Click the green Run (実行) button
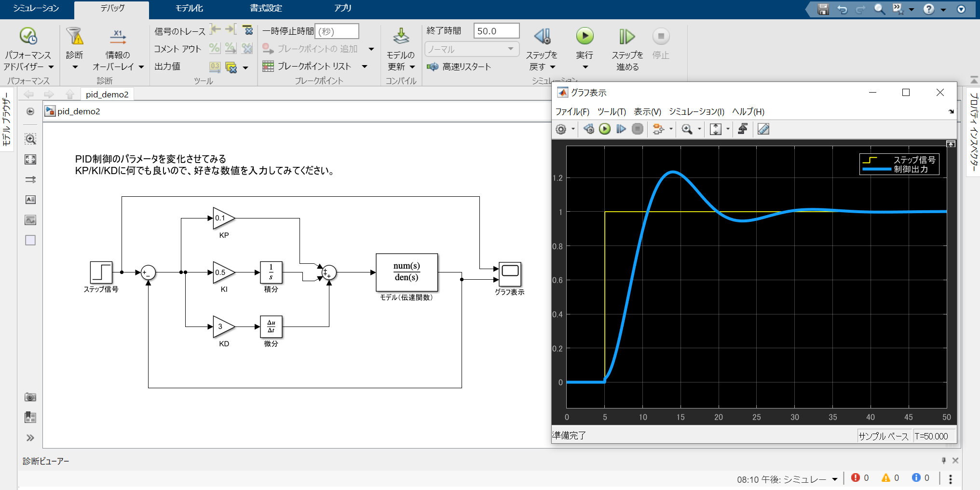 (x=585, y=36)
